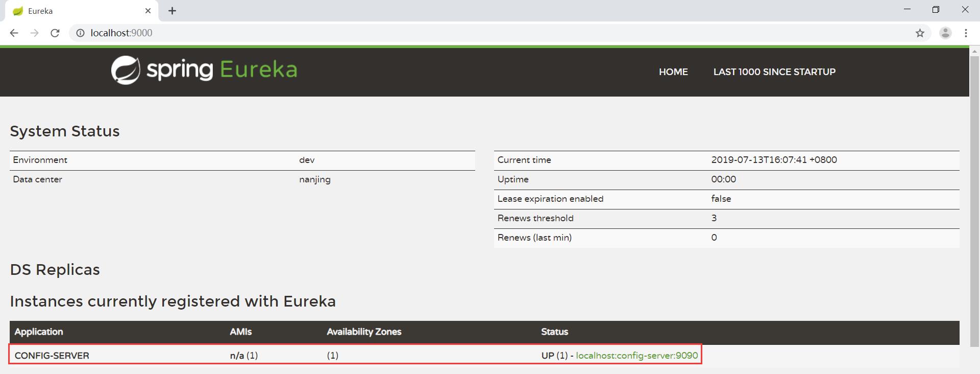Open localhost:config-server:9090 instance link
This screenshot has height=374, width=980.
[636, 355]
